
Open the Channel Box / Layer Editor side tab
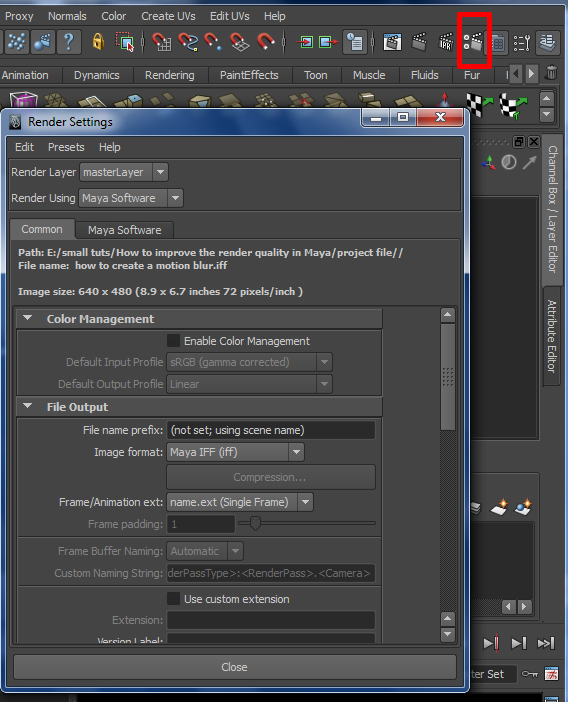click(x=553, y=210)
